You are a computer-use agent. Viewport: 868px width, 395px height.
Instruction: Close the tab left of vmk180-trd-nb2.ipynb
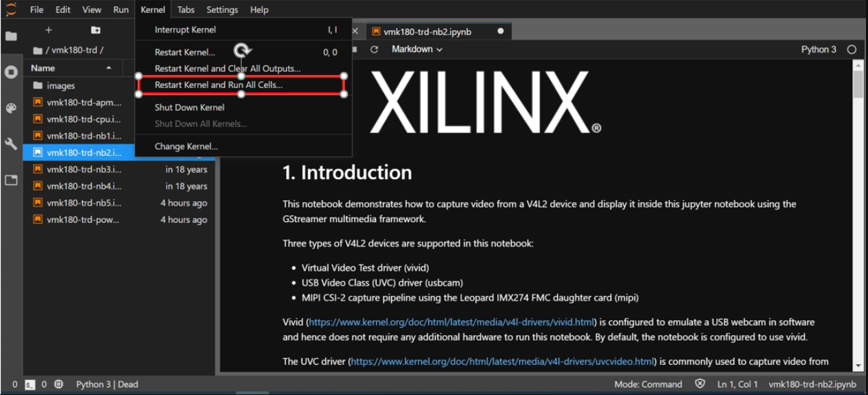(x=355, y=32)
